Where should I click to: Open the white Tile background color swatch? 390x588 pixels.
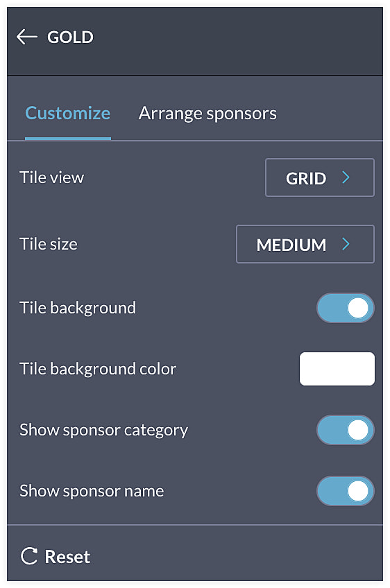pos(337,369)
